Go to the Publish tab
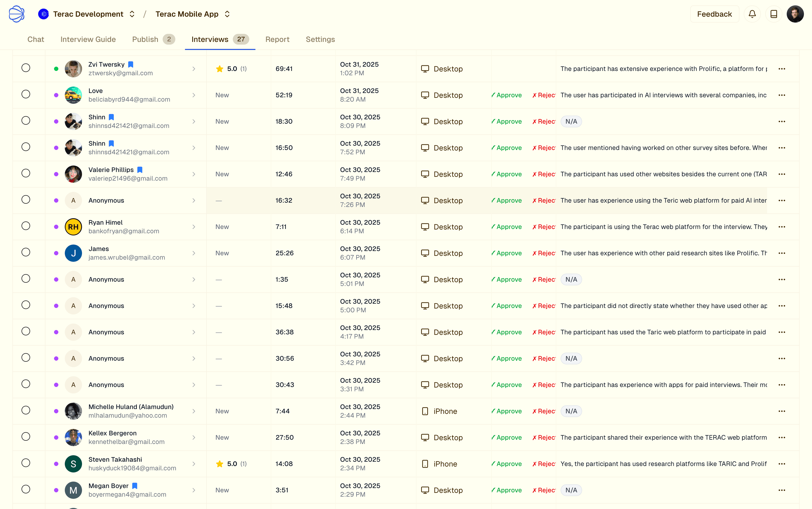812x509 pixels. coord(154,40)
